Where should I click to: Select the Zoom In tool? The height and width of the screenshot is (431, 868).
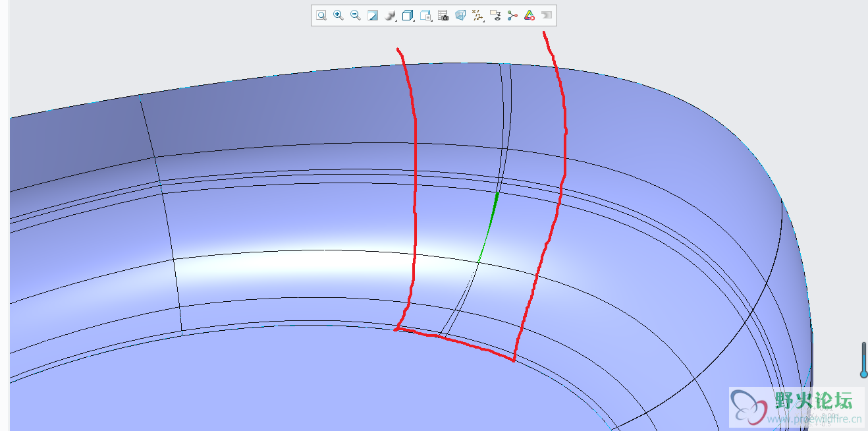coord(338,15)
